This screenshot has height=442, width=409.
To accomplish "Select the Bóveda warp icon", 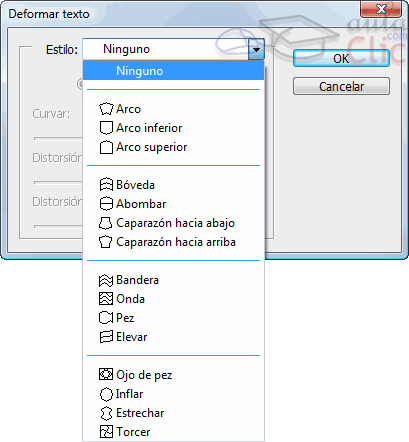I will coord(106,185).
